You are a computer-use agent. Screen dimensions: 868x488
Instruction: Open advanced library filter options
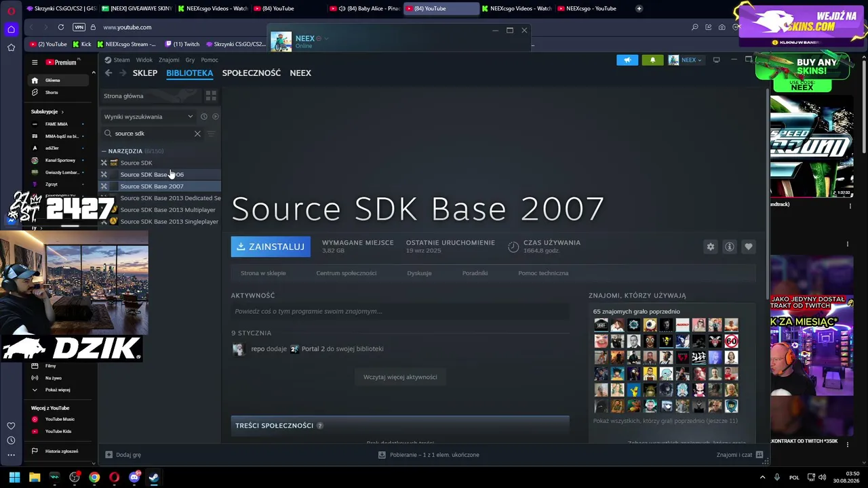211,134
